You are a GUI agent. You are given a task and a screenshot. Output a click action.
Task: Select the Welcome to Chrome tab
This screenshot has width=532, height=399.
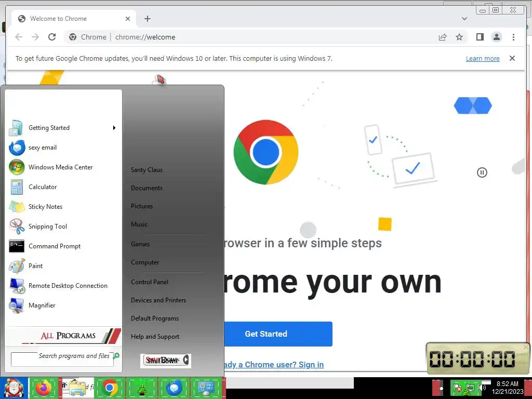[74, 19]
